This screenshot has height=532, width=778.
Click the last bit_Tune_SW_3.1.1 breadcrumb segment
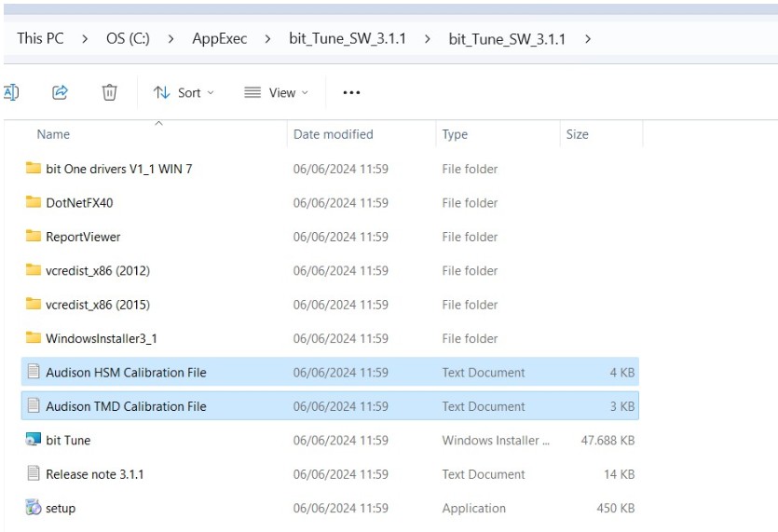[x=507, y=39]
